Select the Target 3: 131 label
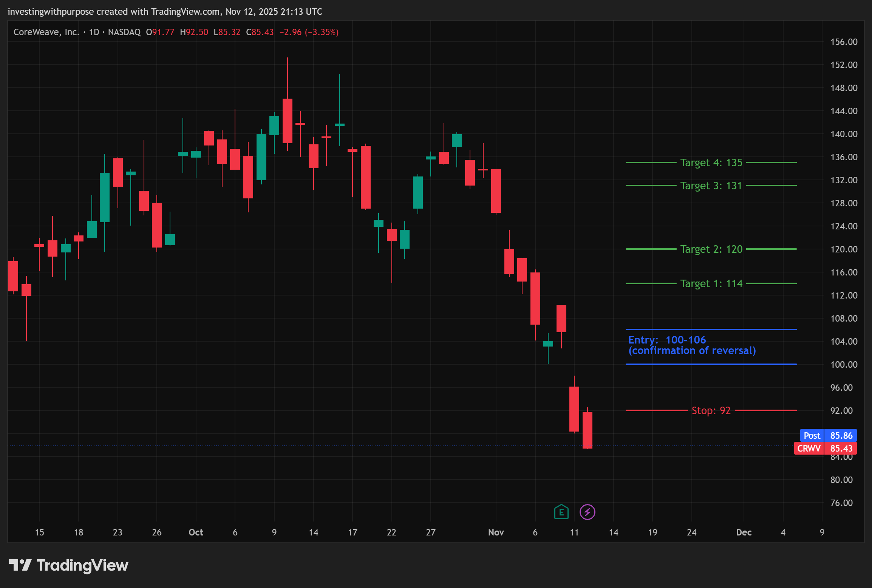872x588 pixels. pyautogui.click(x=711, y=186)
